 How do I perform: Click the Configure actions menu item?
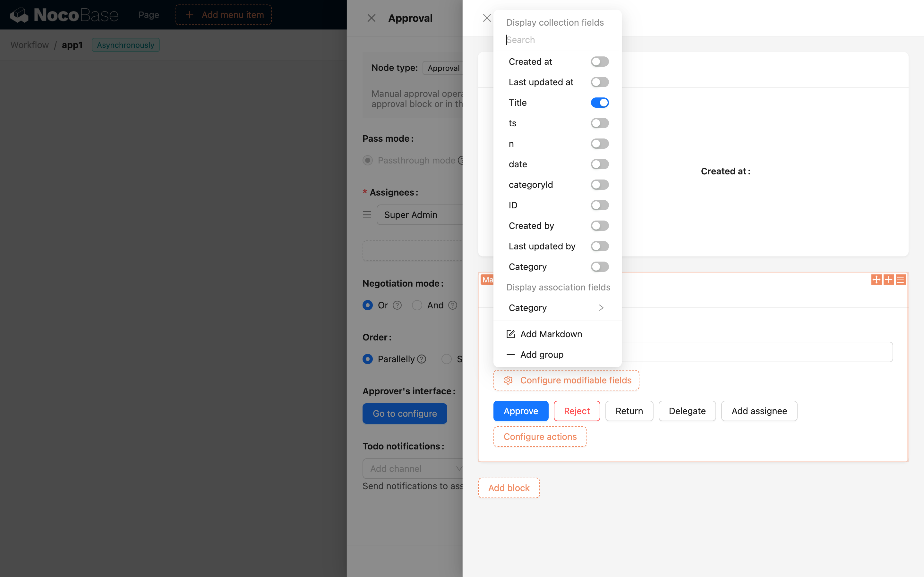[x=540, y=436]
